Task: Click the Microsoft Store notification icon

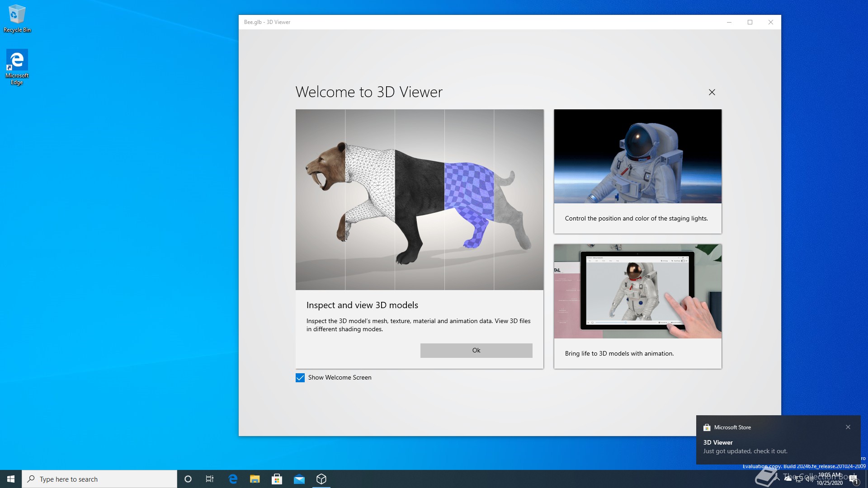Action: [707, 427]
